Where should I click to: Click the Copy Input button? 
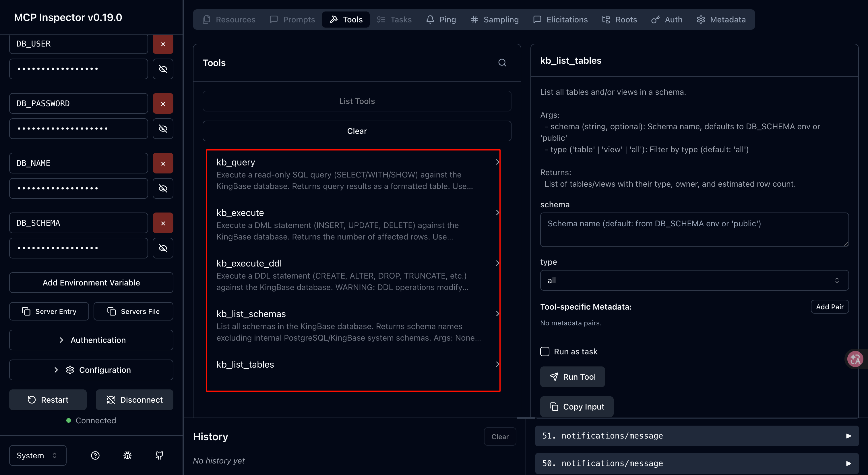(577, 407)
